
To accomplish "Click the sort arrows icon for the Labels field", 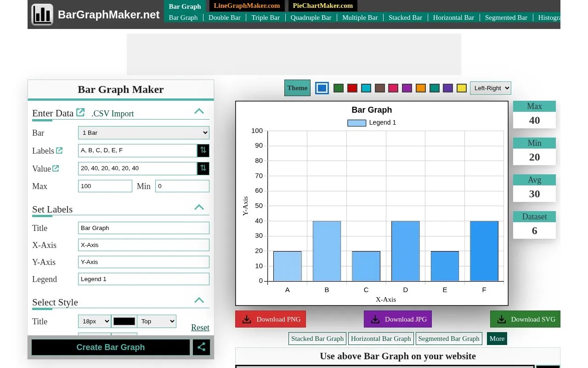I will [x=204, y=150].
